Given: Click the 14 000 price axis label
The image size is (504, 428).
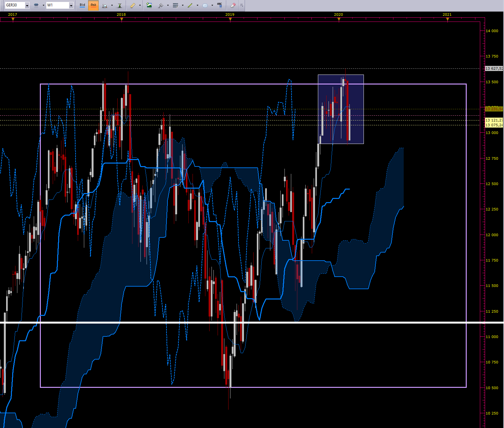Looking at the screenshot, I should click(492, 31).
